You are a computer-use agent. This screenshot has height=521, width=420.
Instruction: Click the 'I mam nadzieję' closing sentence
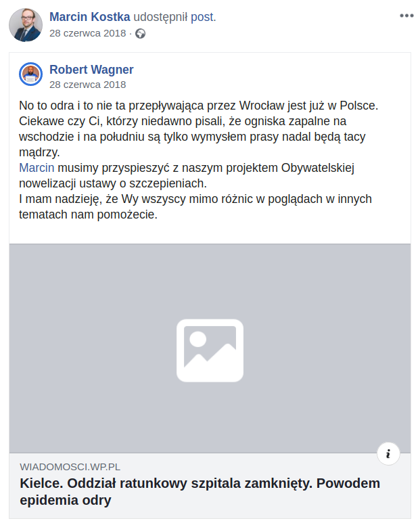[195, 206]
